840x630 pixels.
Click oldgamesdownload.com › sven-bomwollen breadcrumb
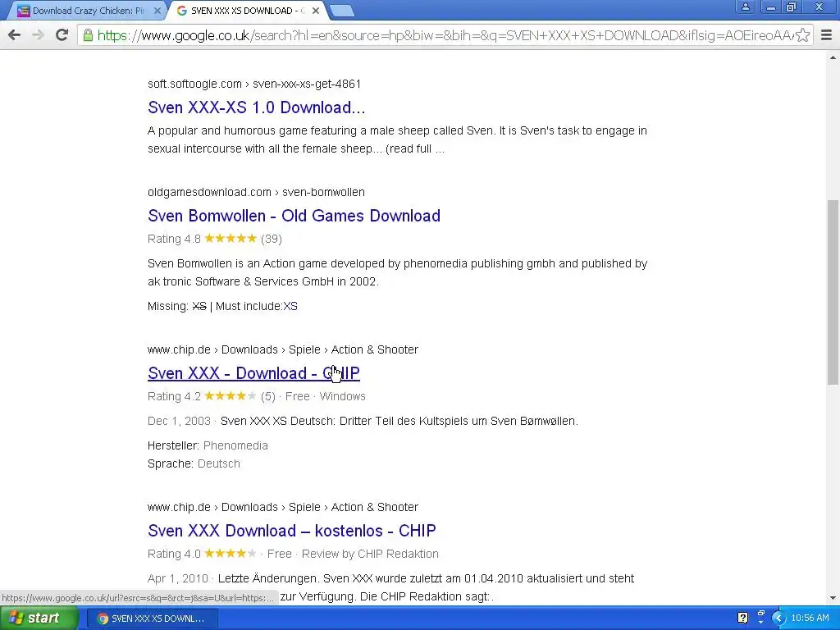coord(256,192)
